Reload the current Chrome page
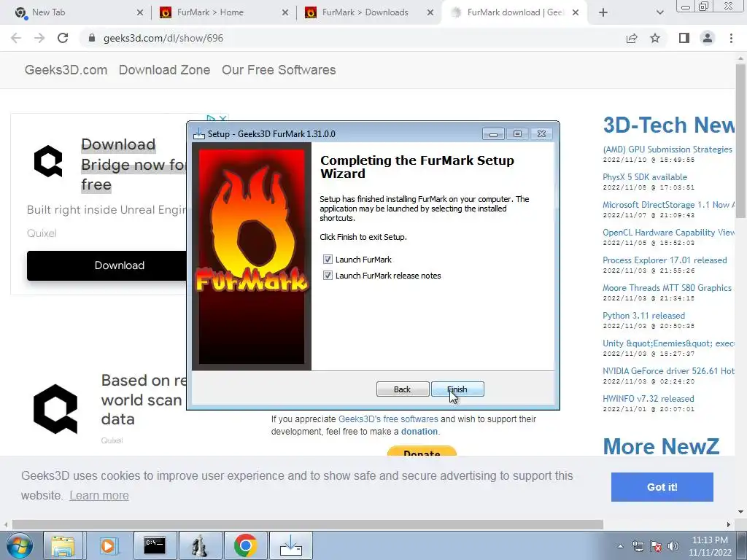Screen dimensions: 747x560 63,38
